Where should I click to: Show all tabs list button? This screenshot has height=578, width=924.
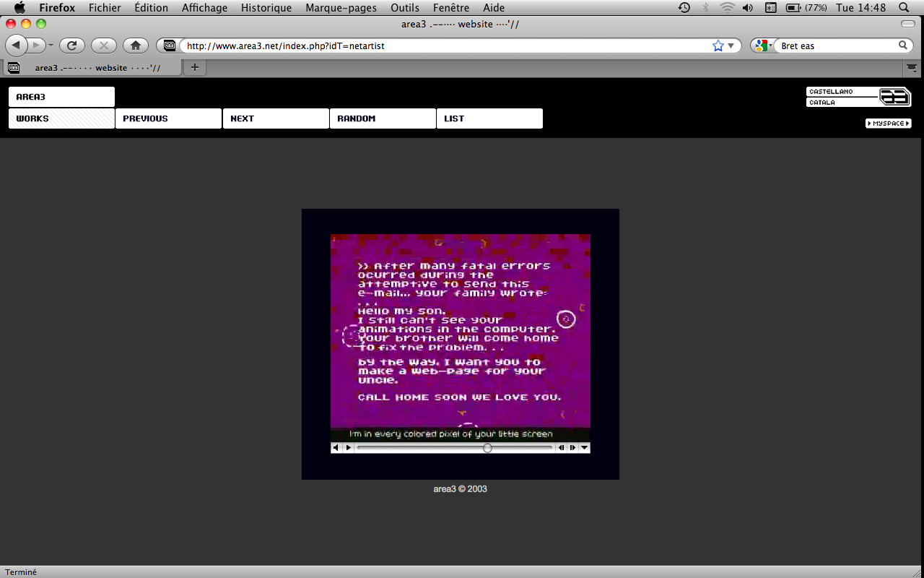pos(912,68)
